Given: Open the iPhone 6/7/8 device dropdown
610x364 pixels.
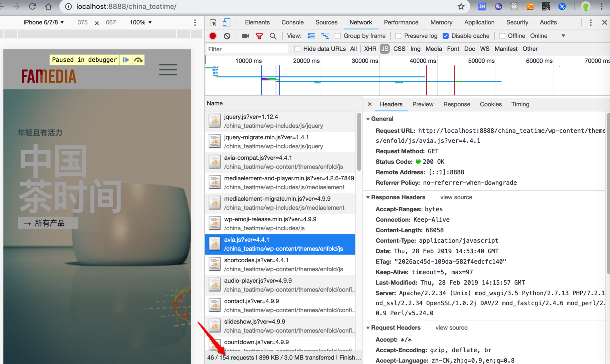Looking at the screenshot, I should click(44, 23).
